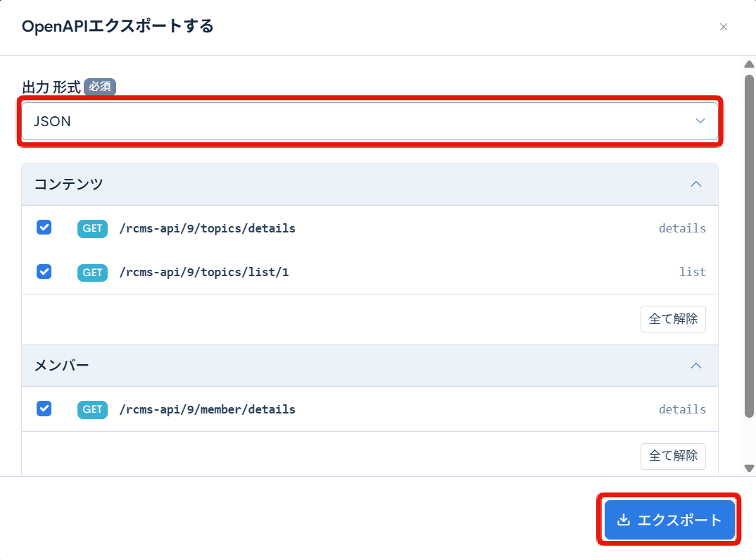Close the OpenAPIエクスポートする dialog

click(724, 27)
